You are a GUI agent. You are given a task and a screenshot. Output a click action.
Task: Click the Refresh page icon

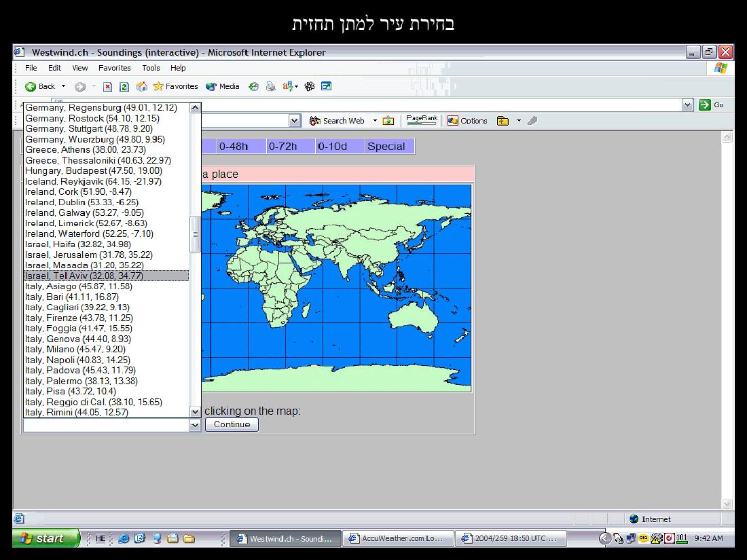(124, 87)
